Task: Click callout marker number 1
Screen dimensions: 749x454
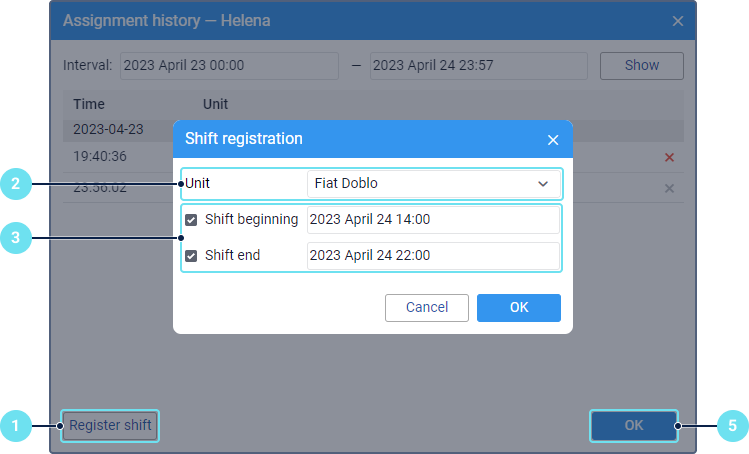Action: click(x=14, y=426)
